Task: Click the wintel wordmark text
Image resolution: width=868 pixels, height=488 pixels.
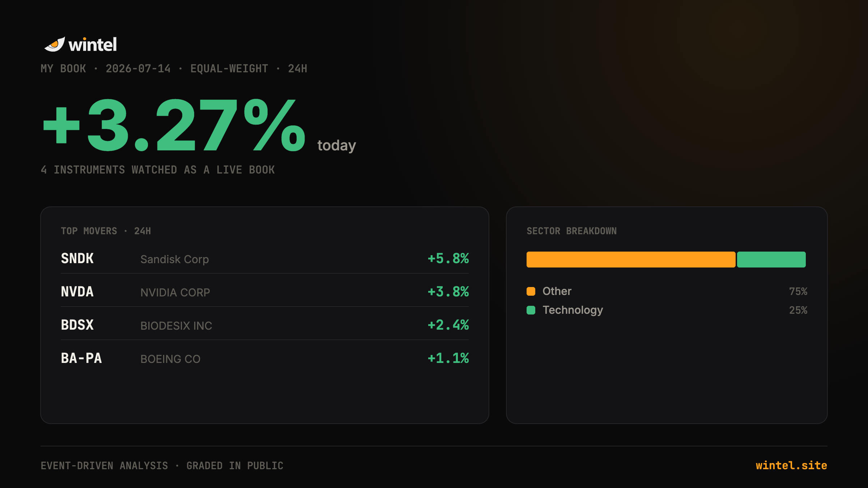Action: [x=93, y=45]
